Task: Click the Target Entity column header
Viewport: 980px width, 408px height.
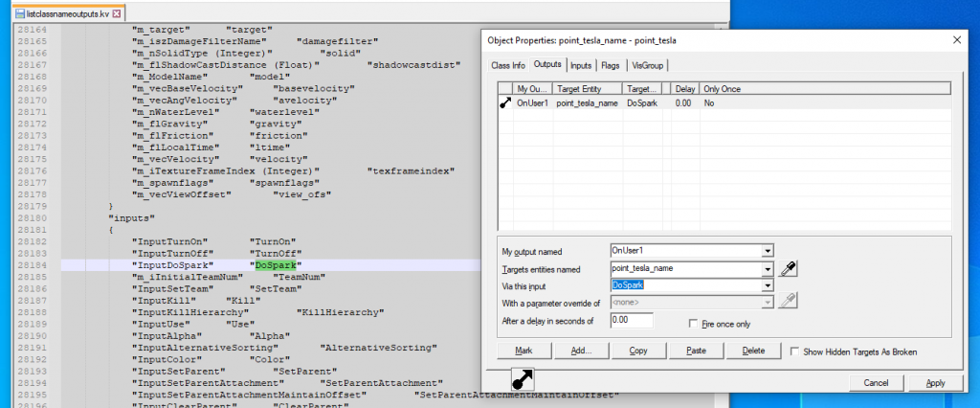Action: 587,89
